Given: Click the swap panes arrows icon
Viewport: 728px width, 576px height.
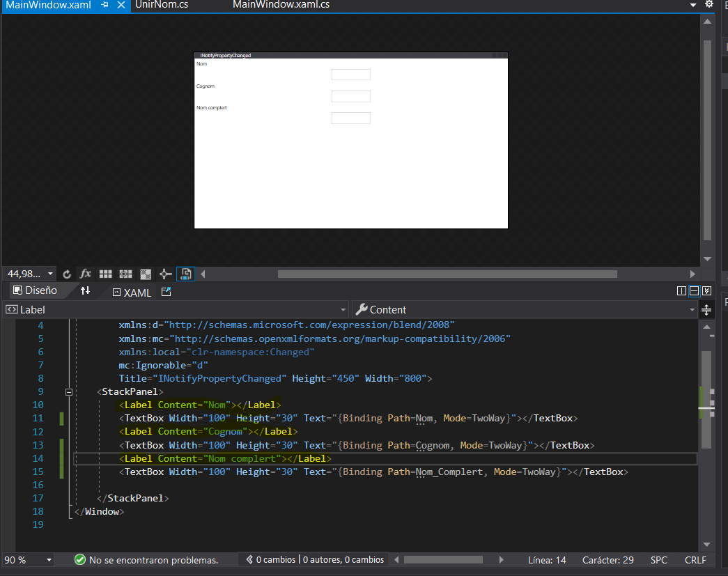Looking at the screenshot, I should pos(86,291).
